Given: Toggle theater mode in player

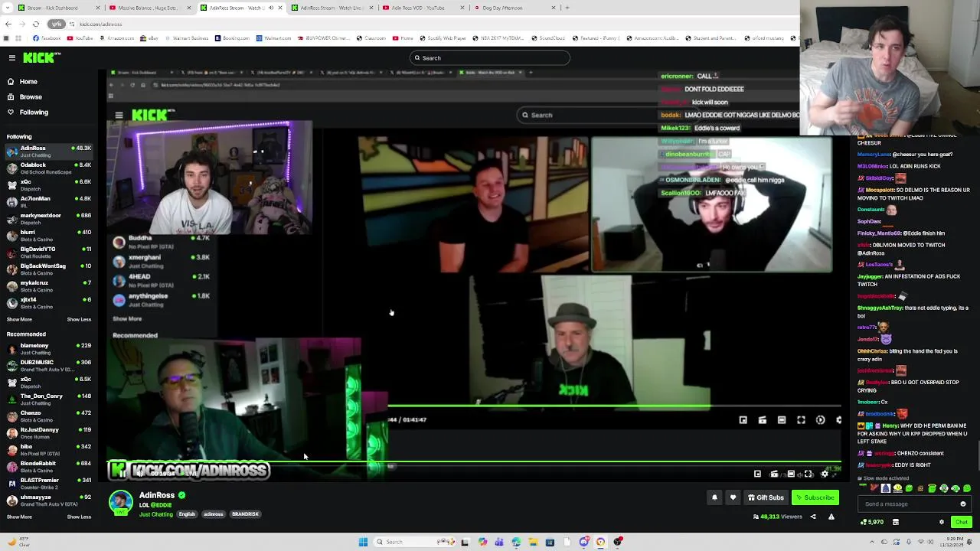Looking at the screenshot, I should pyautogui.click(x=791, y=474).
